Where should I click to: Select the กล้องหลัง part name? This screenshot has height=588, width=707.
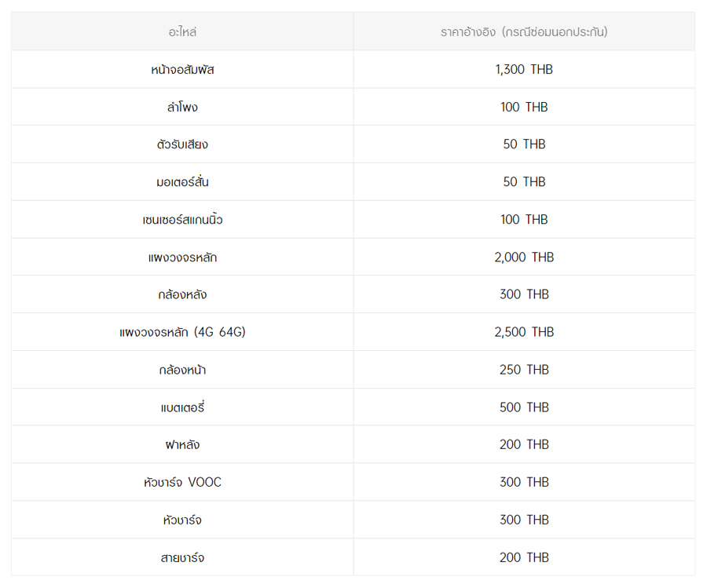[182, 294]
